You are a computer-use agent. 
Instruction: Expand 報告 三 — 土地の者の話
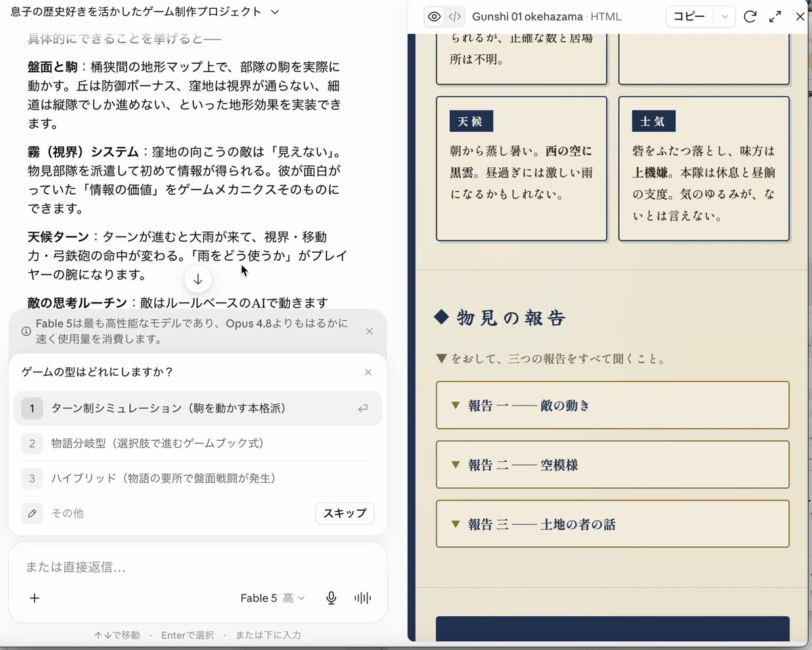[x=613, y=524]
